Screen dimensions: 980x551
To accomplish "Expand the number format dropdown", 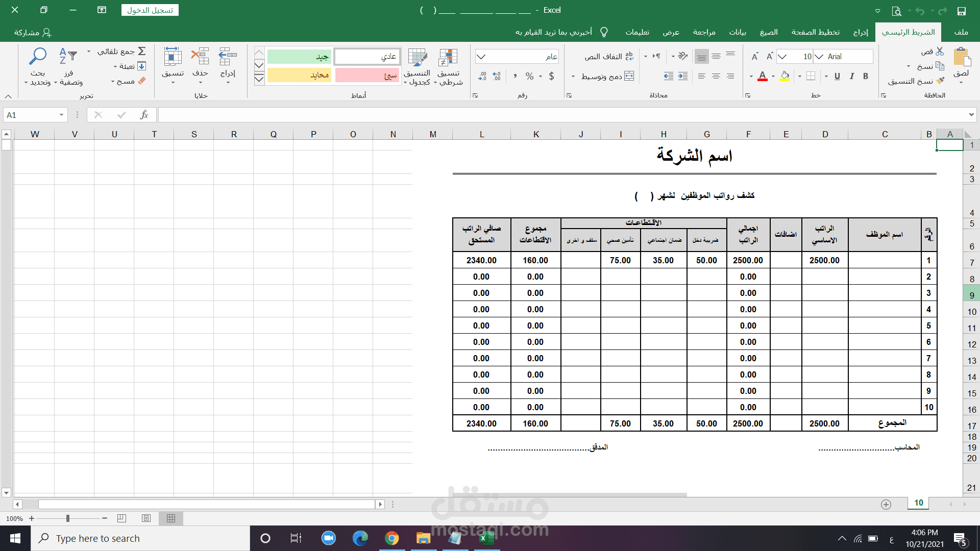I will click(x=481, y=57).
